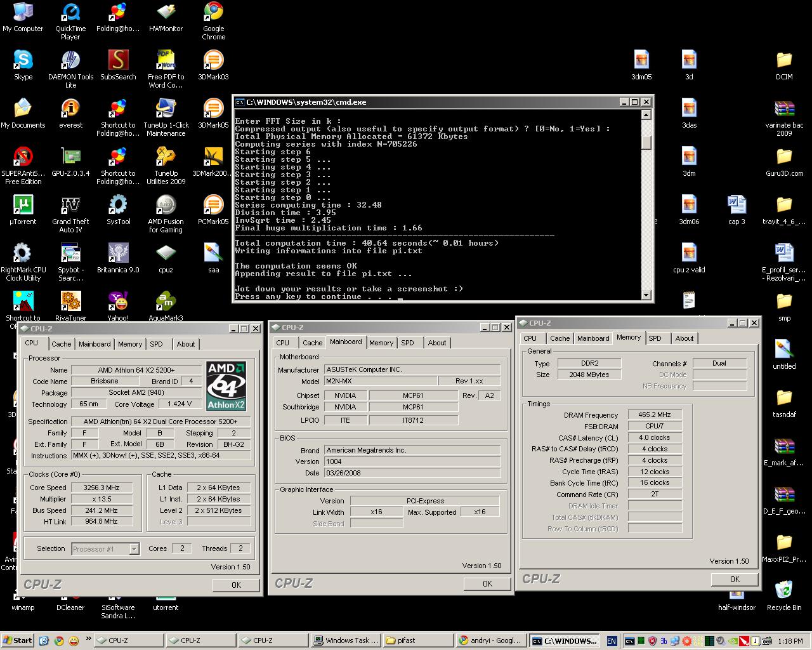The width and height of the screenshot is (812, 650).
Task: Switch to andryi Google Chrome taskbar button
Action: coord(491,640)
